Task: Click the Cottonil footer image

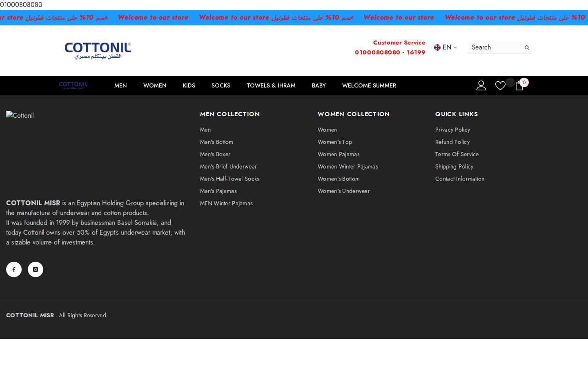Action: (x=20, y=115)
